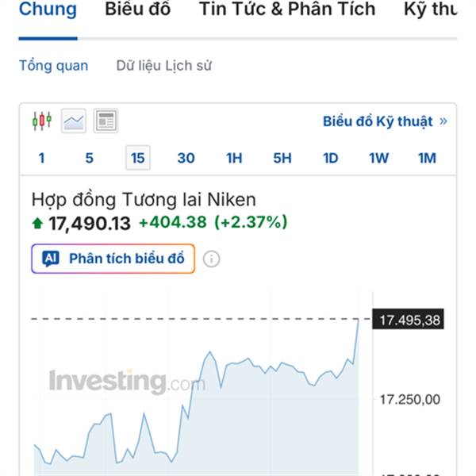Toggle the 15 minute interval

(x=137, y=158)
